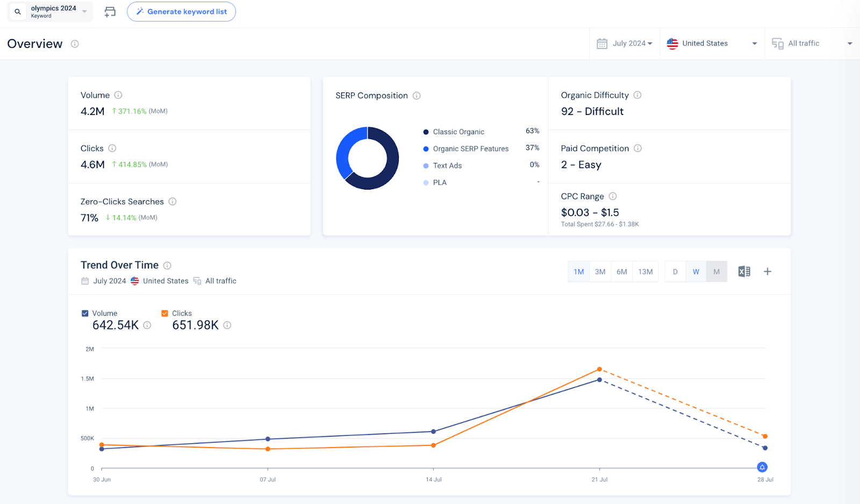Viewport: 860px width, 504px height.
Task: Click the SERP Composition info tooltip link
Action: (417, 95)
